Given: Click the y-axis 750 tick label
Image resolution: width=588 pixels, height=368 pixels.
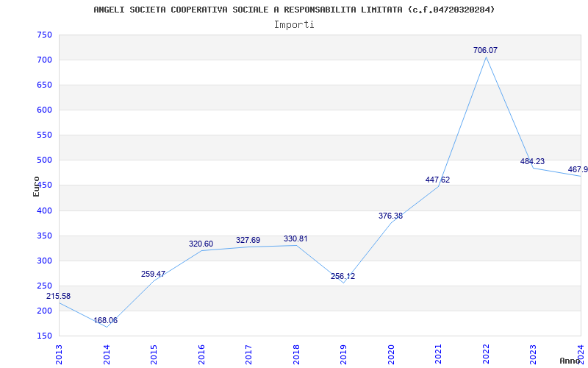Looking at the screenshot, I should pos(44,35).
